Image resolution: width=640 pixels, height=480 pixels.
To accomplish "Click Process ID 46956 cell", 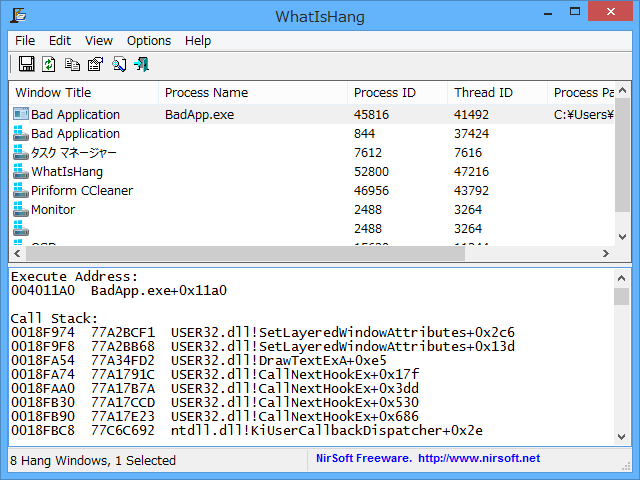I will tap(371, 190).
